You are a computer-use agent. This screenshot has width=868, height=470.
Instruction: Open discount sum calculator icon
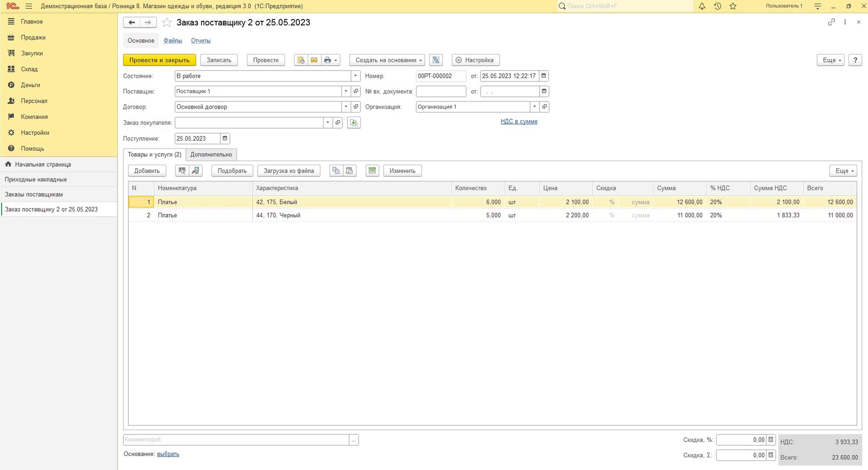771,455
